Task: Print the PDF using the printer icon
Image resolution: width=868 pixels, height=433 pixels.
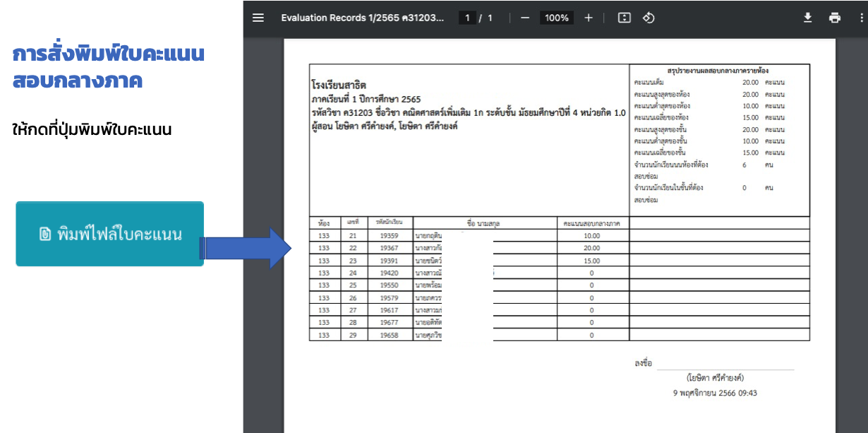Action: pyautogui.click(x=835, y=18)
